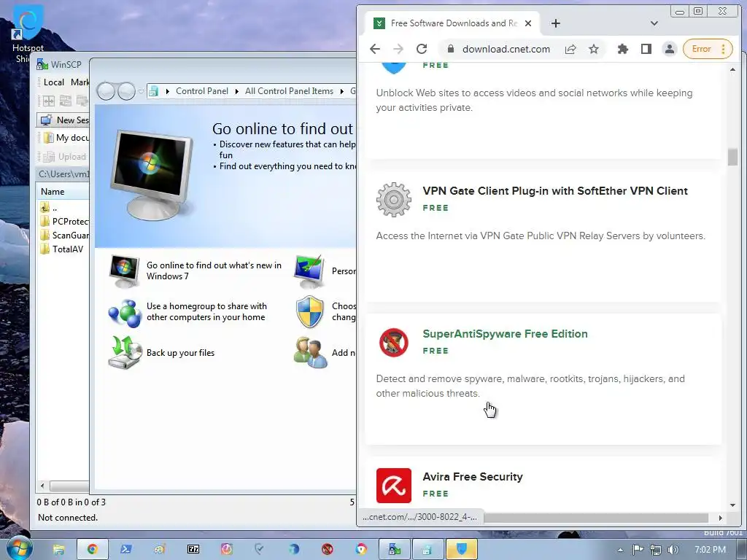Open the Mark menu in WinSCP
The image size is (747, 560).
tap(80, 82)
